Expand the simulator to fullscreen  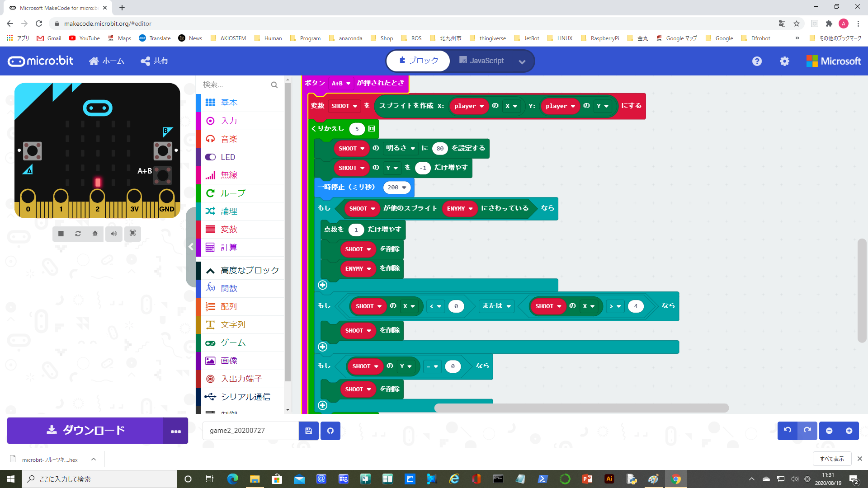[132, 234]
